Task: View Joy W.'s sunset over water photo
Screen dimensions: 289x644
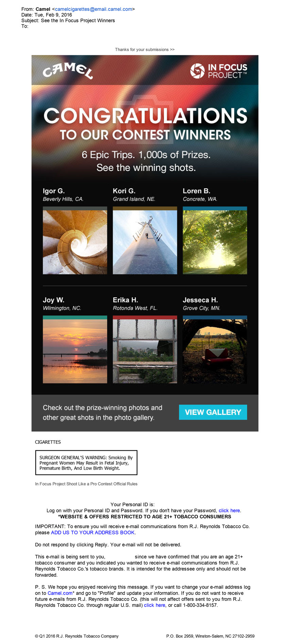Action: tap(75, 351)
